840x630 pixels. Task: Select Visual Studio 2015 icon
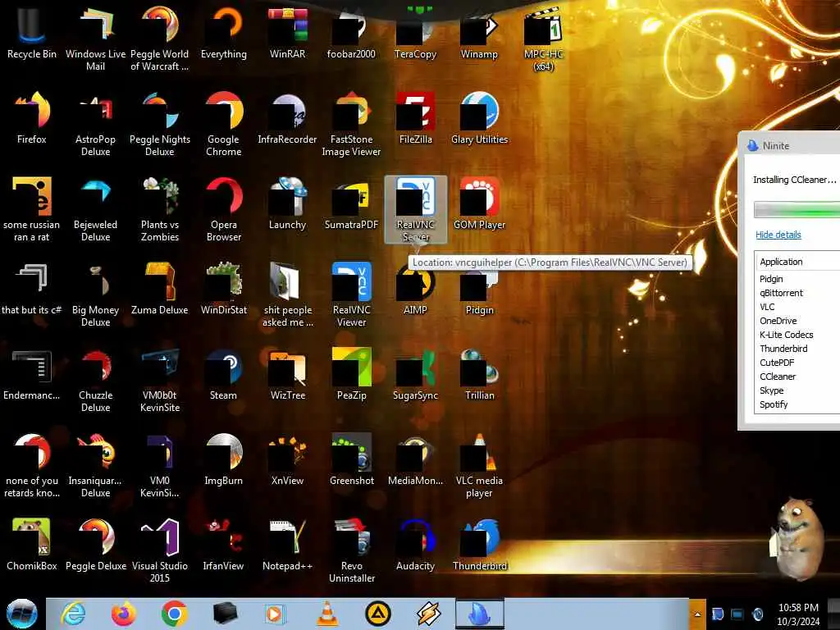tap(160, 550)
